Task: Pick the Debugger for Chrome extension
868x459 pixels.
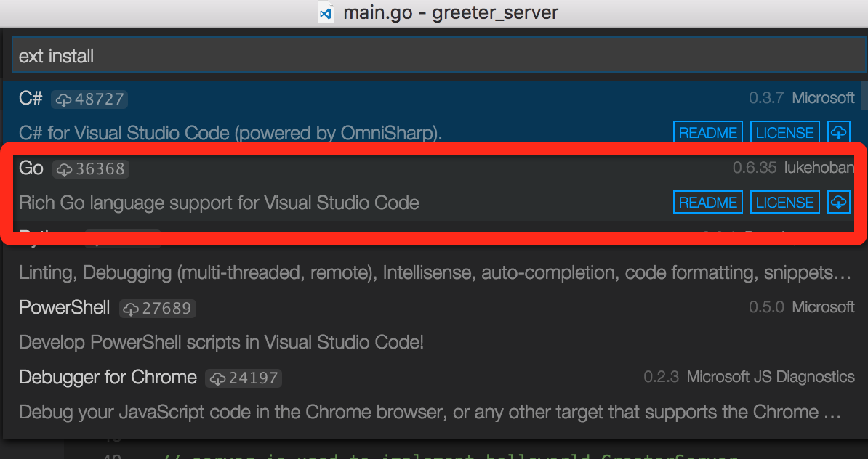Action: [x=108, y=378]
